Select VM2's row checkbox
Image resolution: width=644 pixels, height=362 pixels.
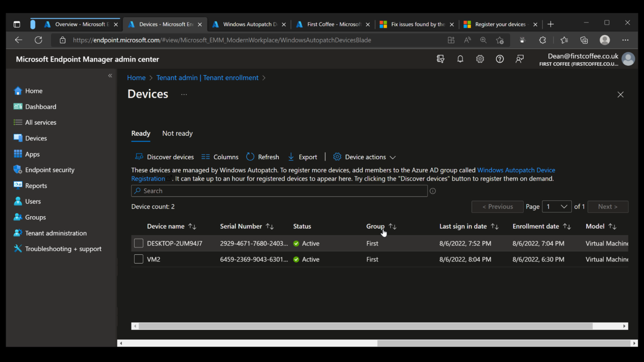138,259
